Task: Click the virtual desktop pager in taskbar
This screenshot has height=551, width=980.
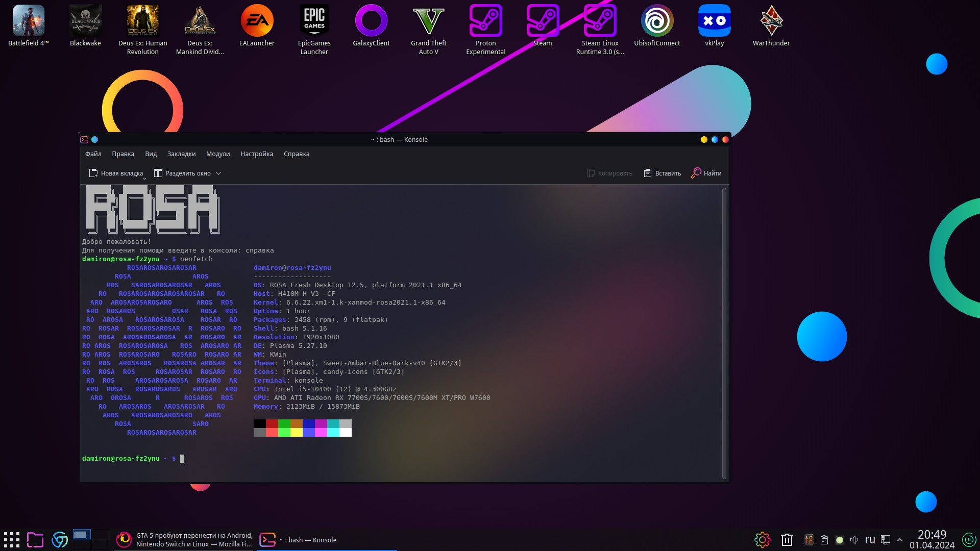Action: [82, 535]
